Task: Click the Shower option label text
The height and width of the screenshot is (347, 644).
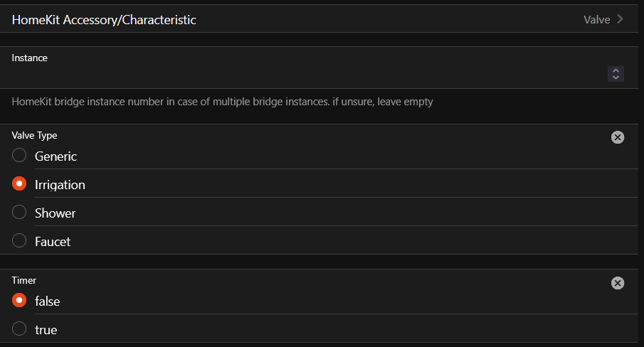Action: (55, 213)
